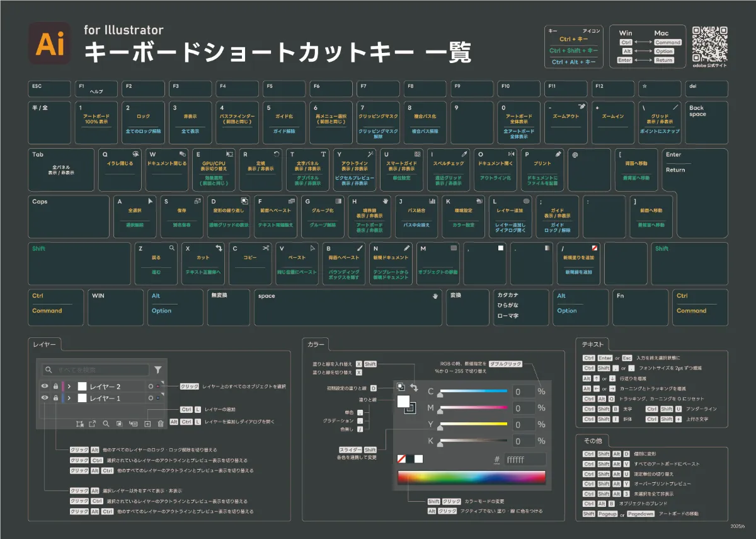Click the Zoom magnifier icon on the Z key
Image resolution: width=756 pixels, height=539 pixels.
click(x=171, y=248)
